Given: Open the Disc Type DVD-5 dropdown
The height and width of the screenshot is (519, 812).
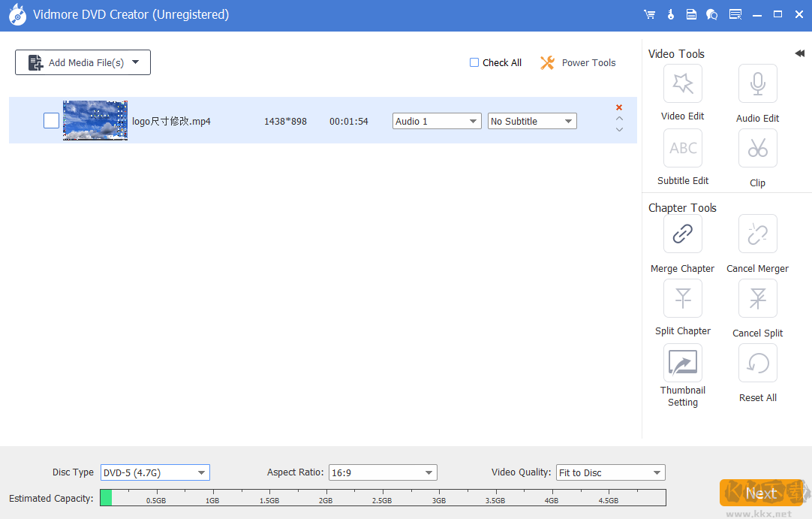Looking at the screenshot, I should click(155, 472).
